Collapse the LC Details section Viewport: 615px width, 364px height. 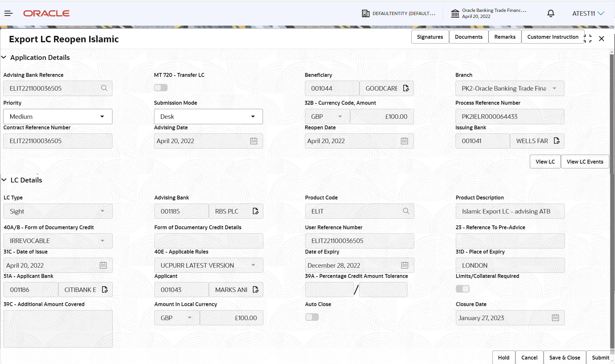point(4,180)
